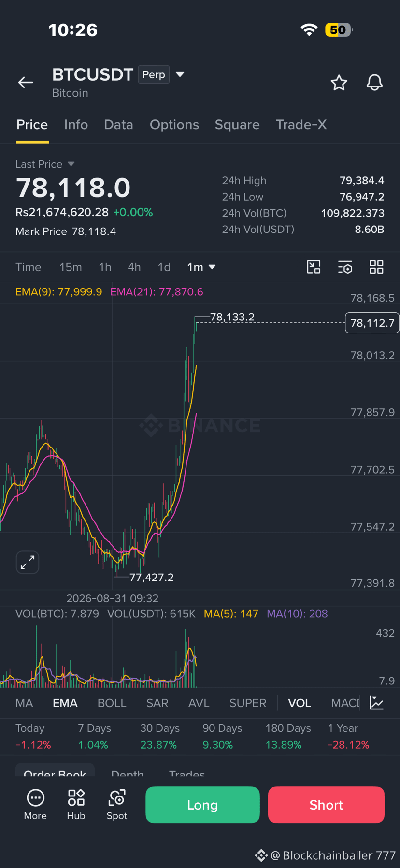This screenshot has width=400, height=868.
Task: Tap the MA(10): 208 volume label
Action: tap(297, 614)
